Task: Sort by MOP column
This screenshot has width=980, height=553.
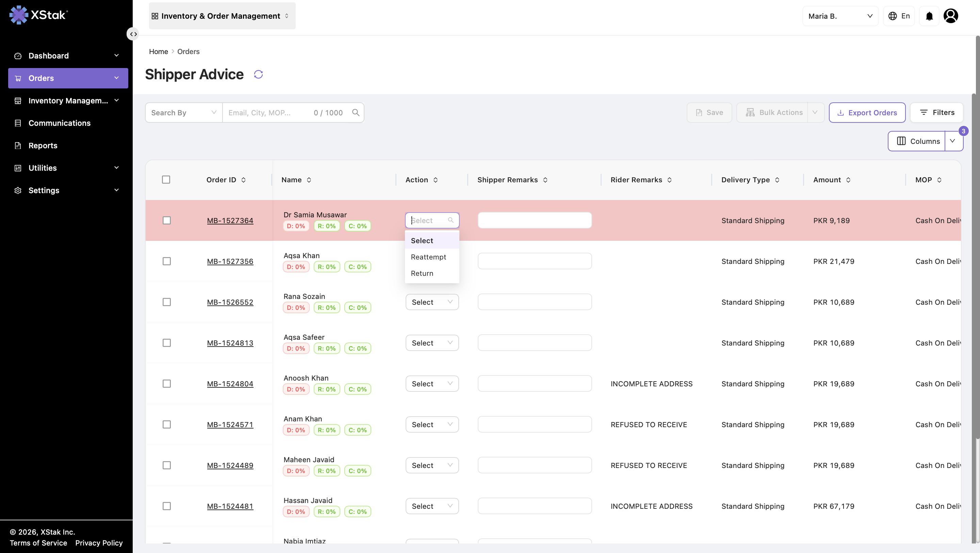Action: 939,180
